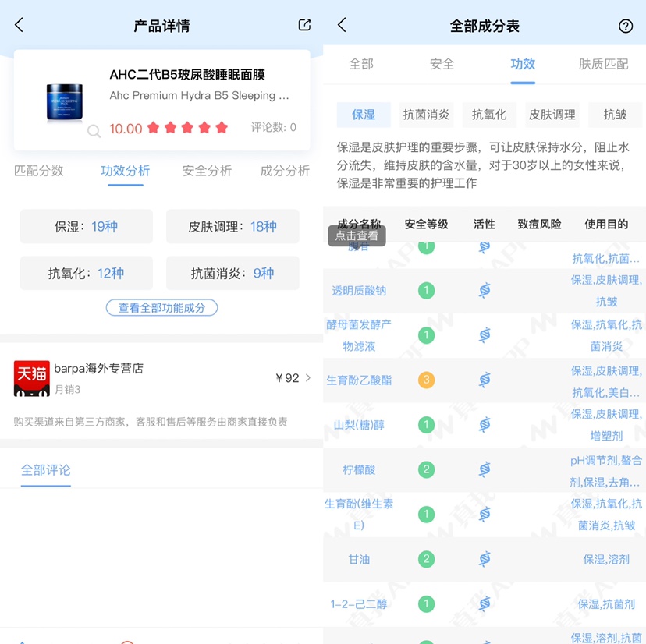Viewport: 646px width, 644px height.
Task: Expand the ¥92 store listing chevron
Action: 307,377
